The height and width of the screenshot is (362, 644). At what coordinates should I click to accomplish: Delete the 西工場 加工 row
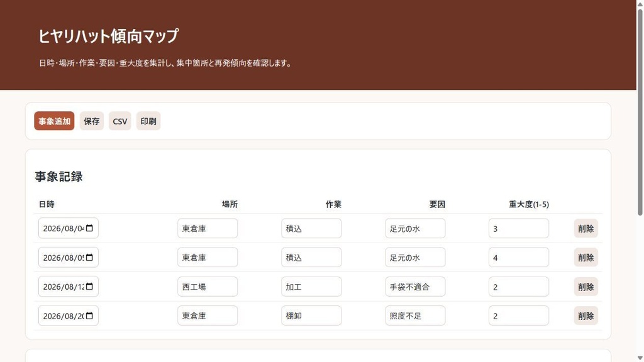(x=586, y=287)
